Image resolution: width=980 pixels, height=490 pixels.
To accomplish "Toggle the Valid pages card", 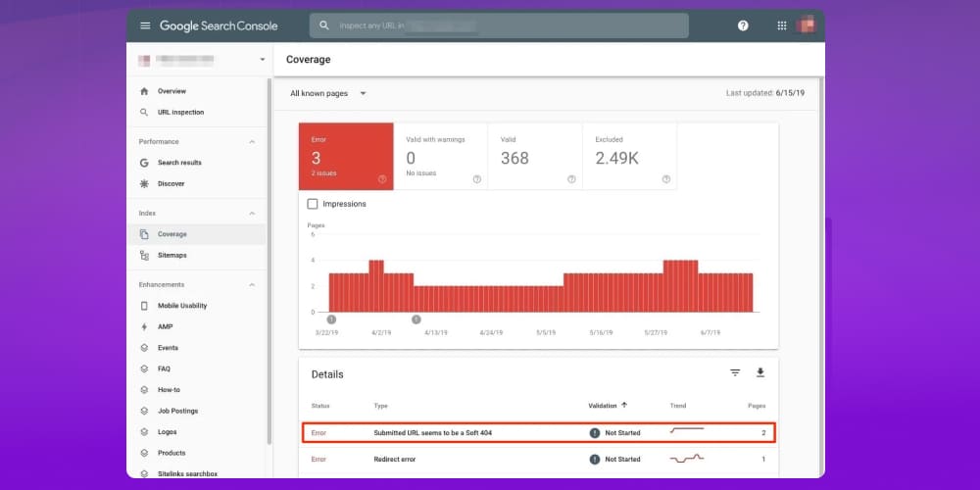I will 535,157.
